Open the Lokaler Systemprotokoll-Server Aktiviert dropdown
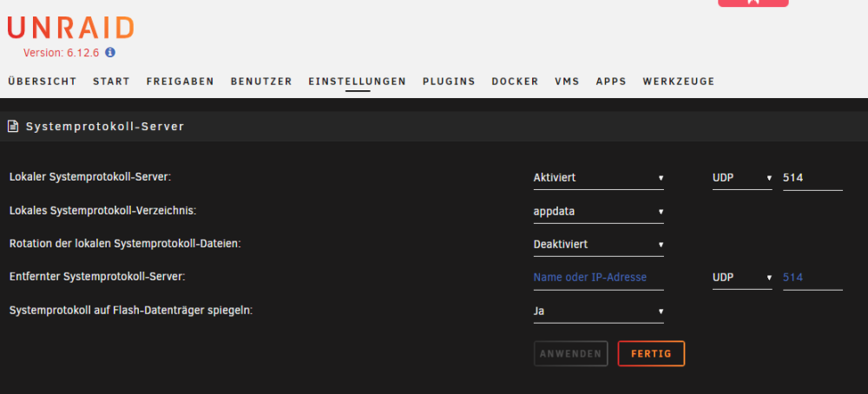Image resolution: width=868 pixels, height=394 pixels. [598, 178]
